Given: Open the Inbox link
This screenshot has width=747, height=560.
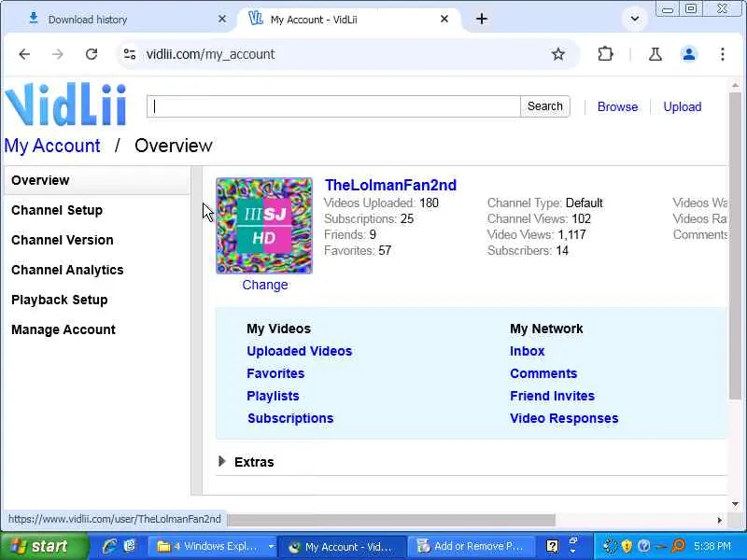Looking at the screenshot, I should [527, 352].
